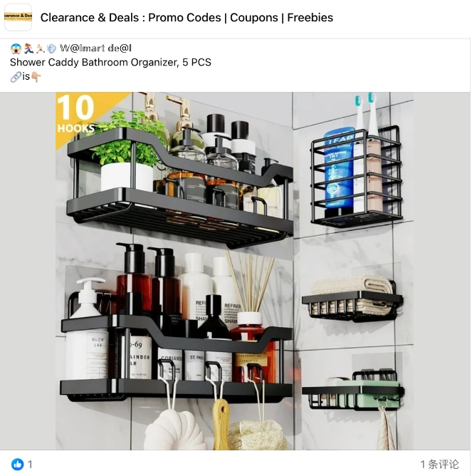This screenshot has height=476, width=472.
Task: Select the Shower Caddy Bathroom Organizer text
Action: point(110,62)
